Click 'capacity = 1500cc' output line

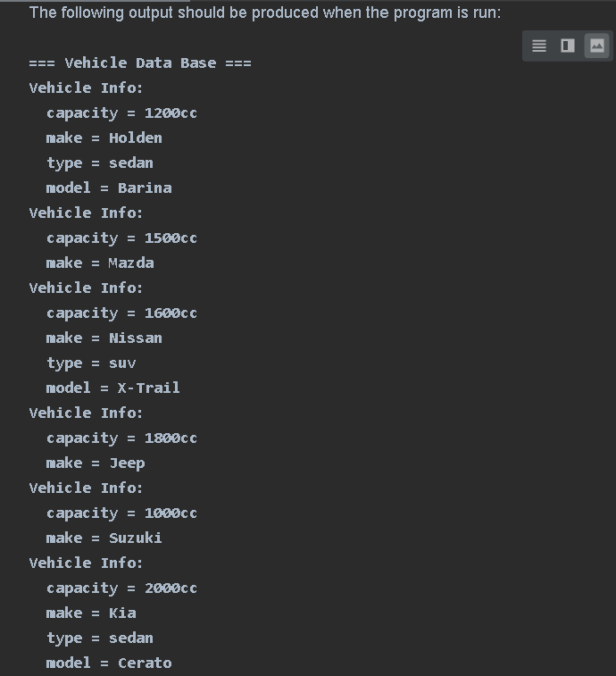(x=121, y=238)
